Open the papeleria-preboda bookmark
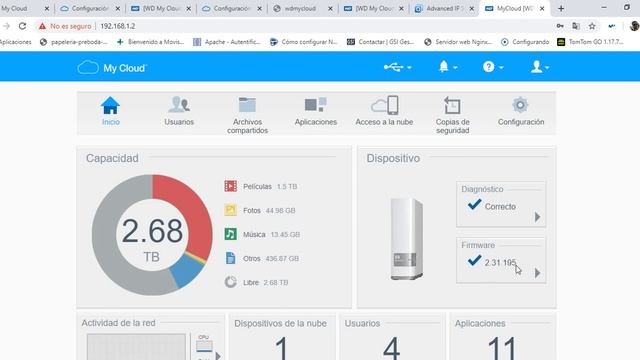 74,42
